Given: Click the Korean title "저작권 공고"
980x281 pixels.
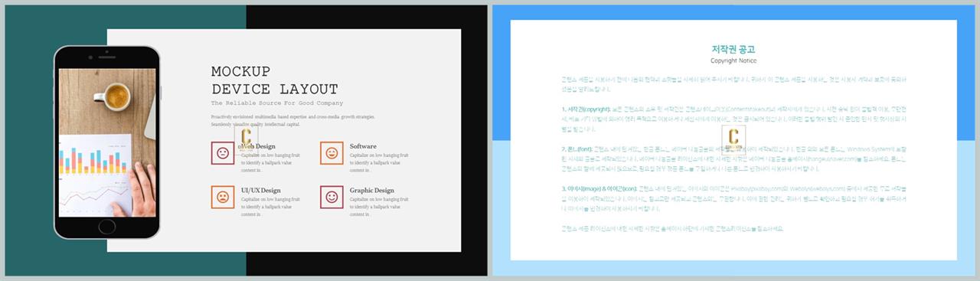Looking at the screenshot, I should click(x=733, y=49).
